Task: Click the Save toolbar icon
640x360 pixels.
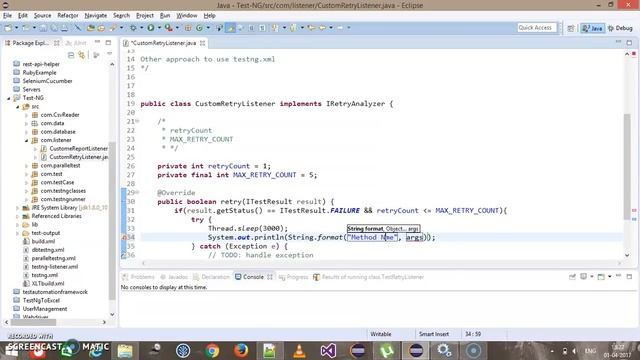Action: point(43,28)
